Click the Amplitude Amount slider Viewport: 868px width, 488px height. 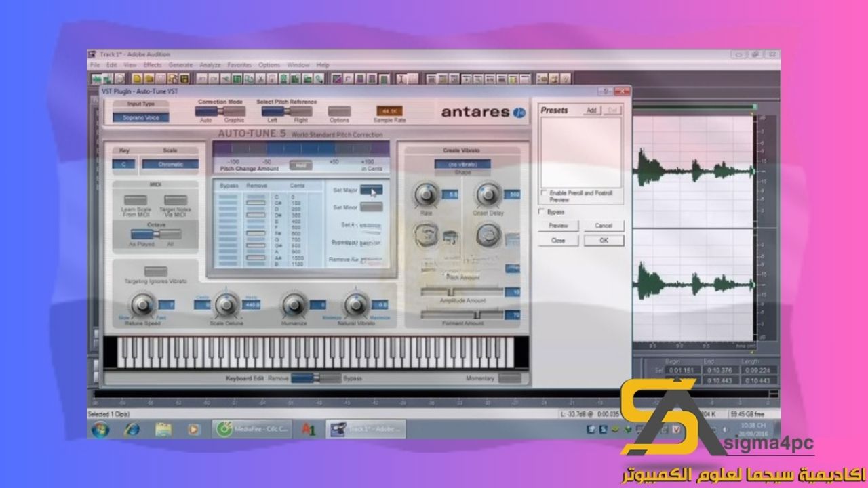pyautogui.click(x=462, y=291)
